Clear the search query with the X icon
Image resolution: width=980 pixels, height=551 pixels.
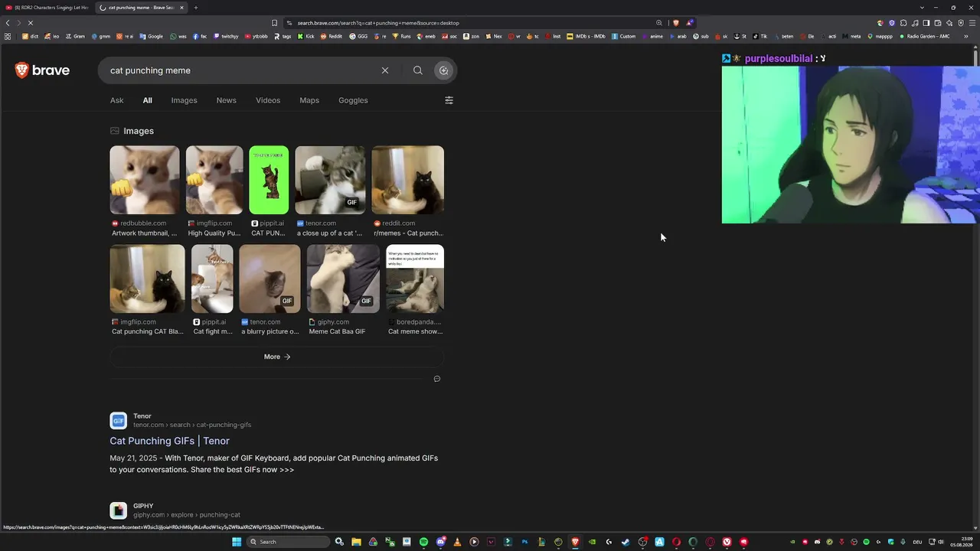pos(385,70)
